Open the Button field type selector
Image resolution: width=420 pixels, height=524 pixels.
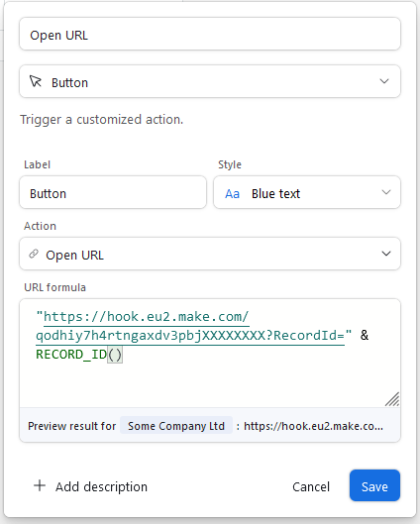[x=210, y=81]
